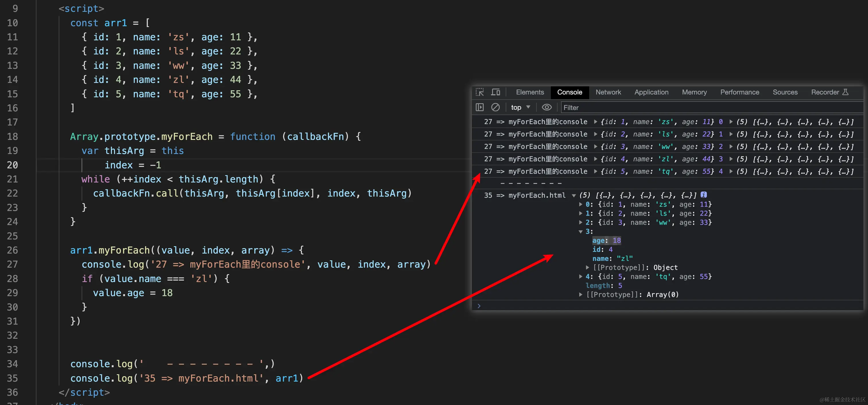Switch to the Network tab
Viewport: 868px width, 405px height.
pyautogui.click(x=608, y=92)
